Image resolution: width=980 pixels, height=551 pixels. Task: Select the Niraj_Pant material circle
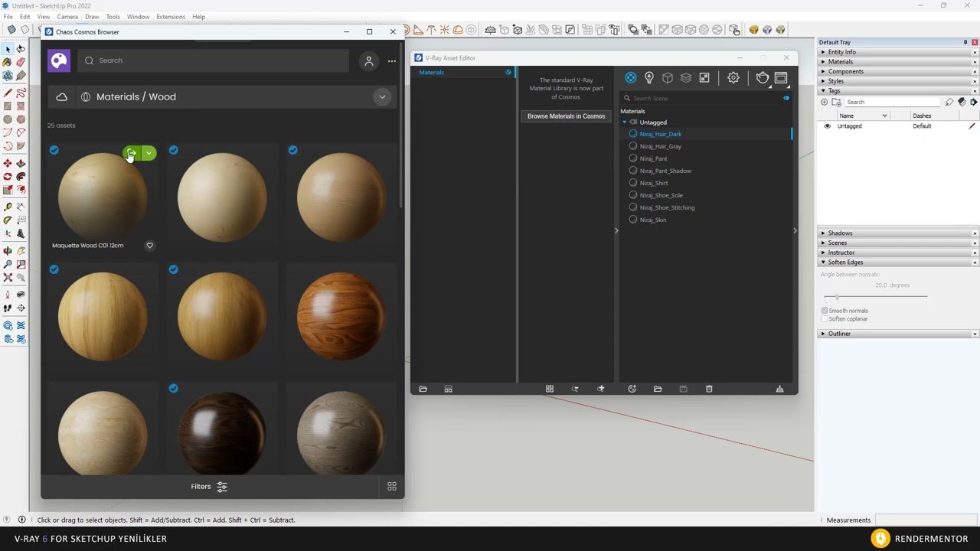[x=633, y=158]
